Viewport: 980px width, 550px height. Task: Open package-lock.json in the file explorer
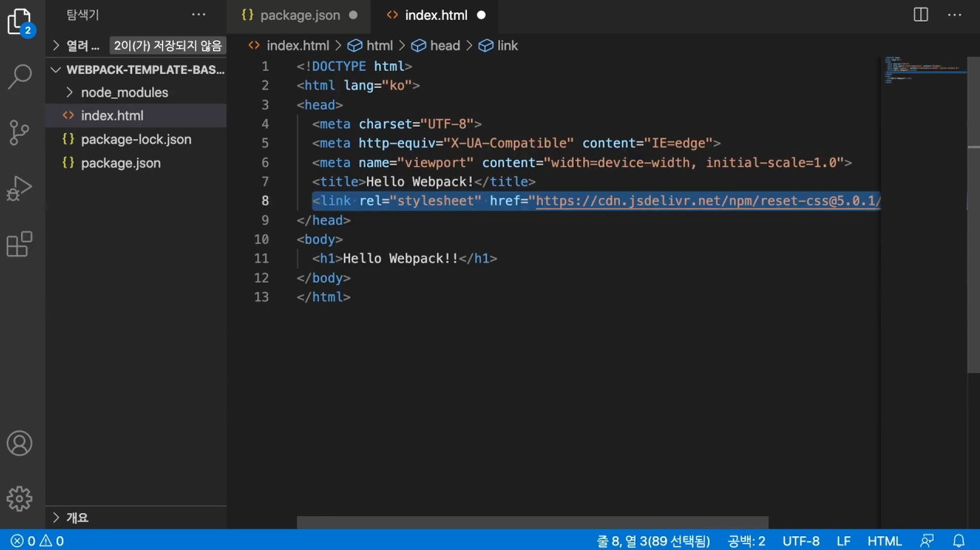click(136, 140)
